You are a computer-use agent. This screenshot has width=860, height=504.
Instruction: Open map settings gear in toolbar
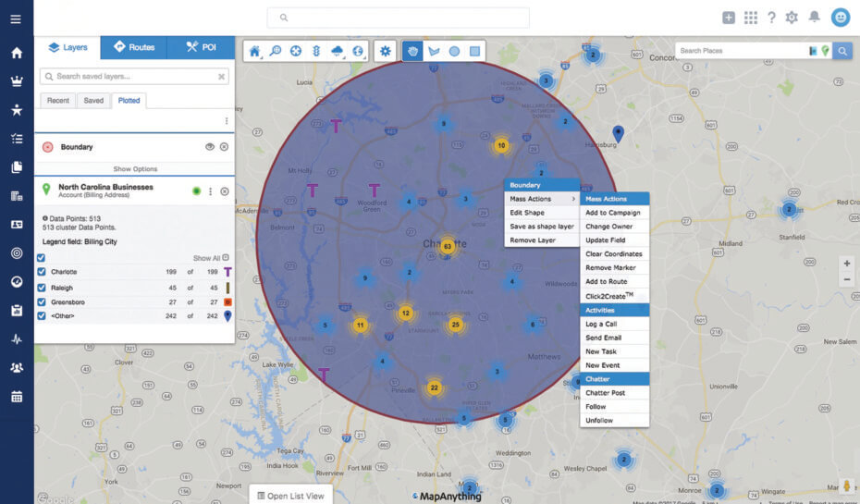click(x=386, y=51)
